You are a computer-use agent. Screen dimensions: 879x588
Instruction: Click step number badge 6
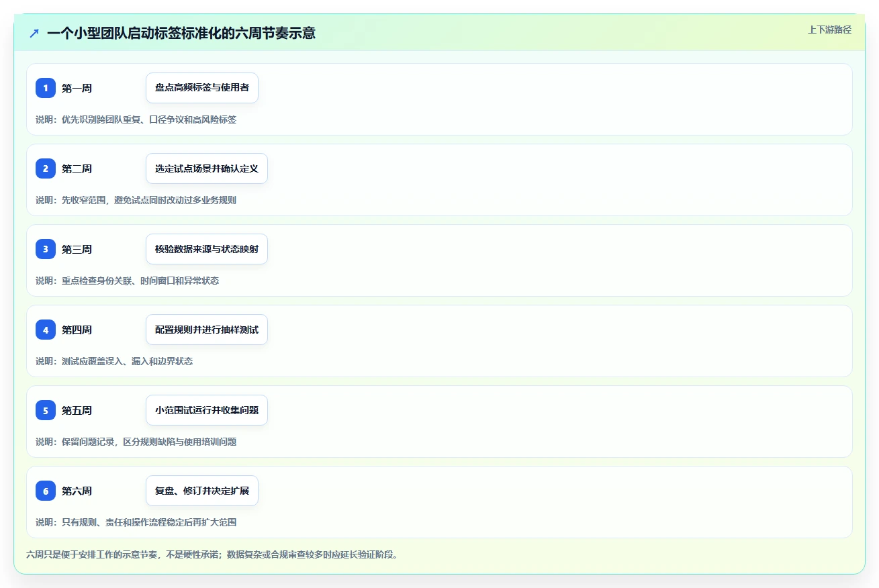click(x=46, y=491)
